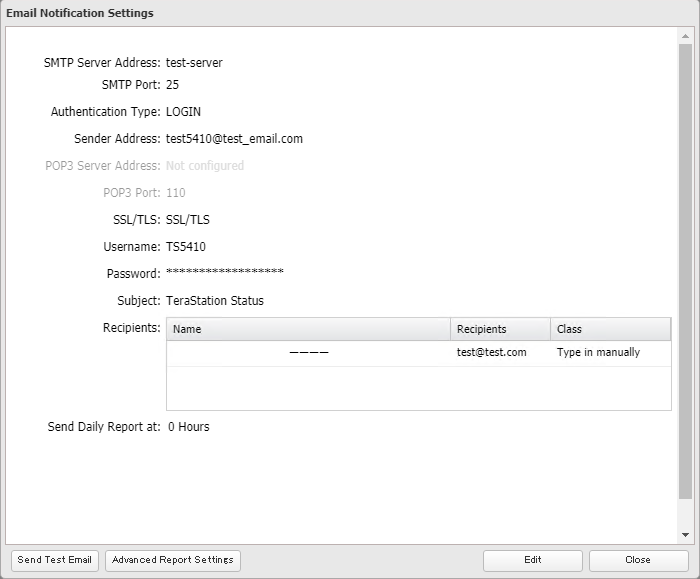Click the Class column header
The height and width of the screenshot is (579, 700).
click(x=610, y=329)
